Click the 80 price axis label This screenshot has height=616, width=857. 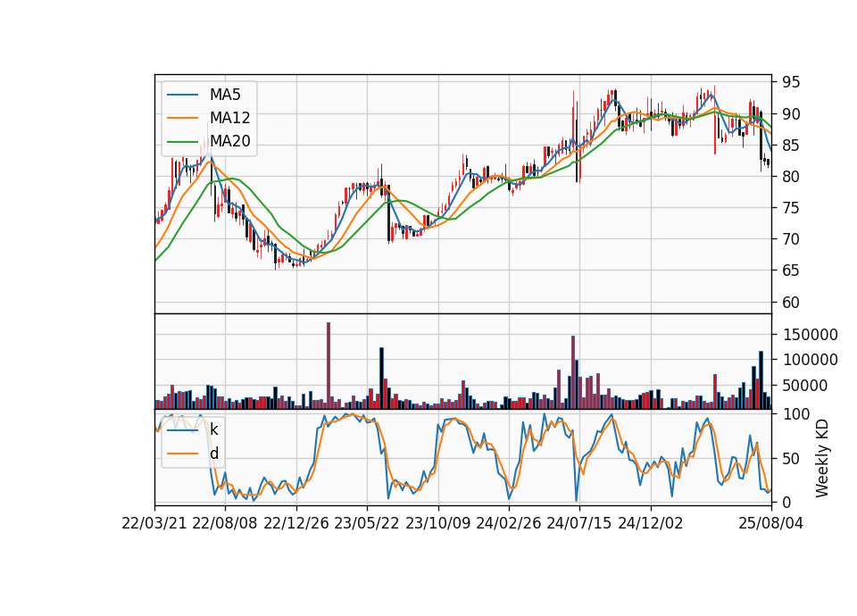click(791, 177)
